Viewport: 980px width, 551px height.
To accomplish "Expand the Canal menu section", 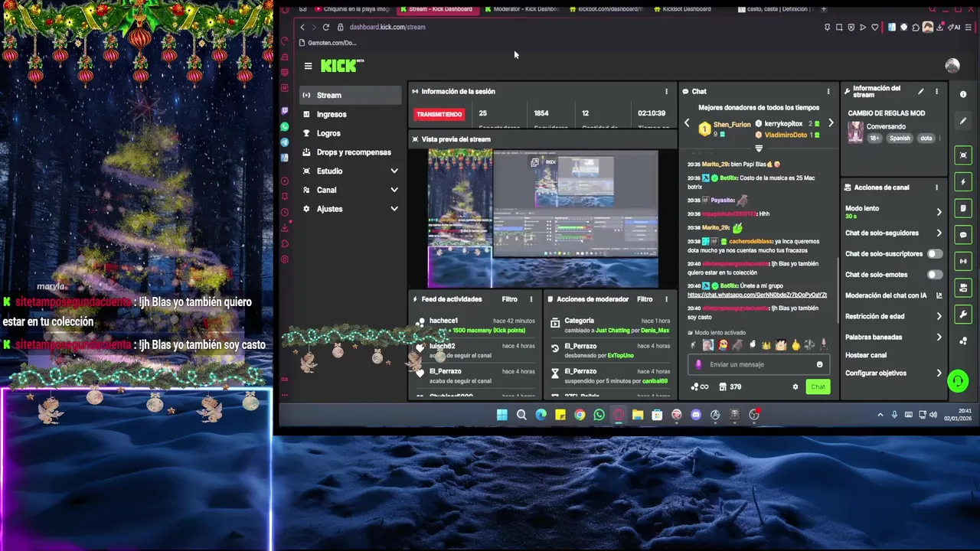I will click(350, 190).
